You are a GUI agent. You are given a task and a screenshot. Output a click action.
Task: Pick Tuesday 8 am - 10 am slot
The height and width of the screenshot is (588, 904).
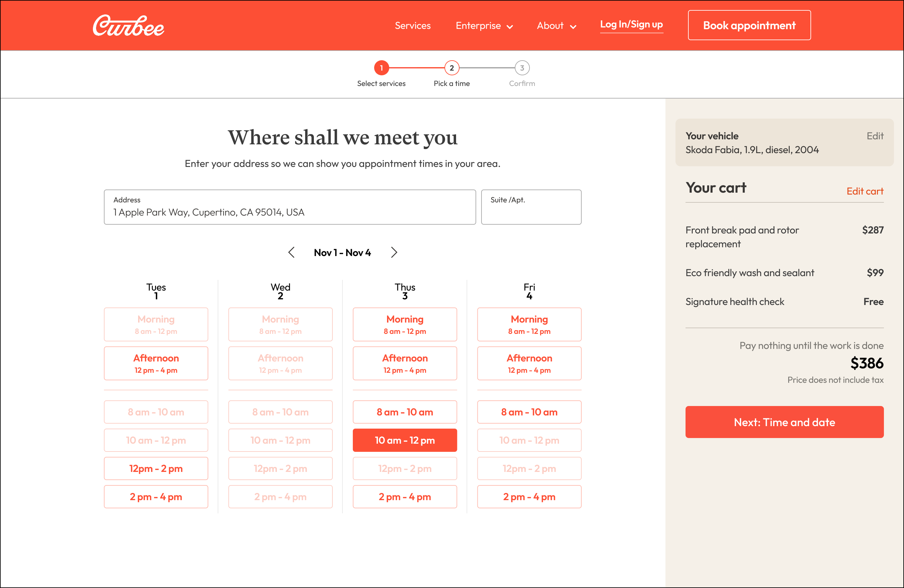coord(156,412)
